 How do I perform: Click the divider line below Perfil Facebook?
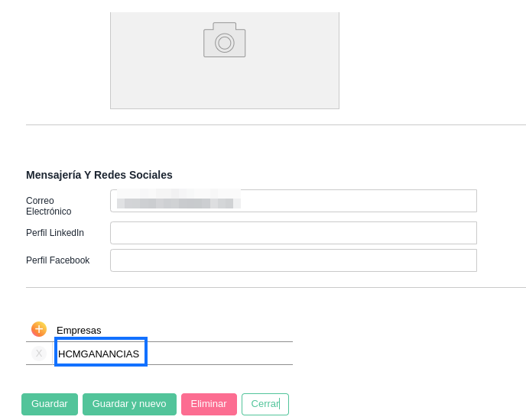(x=275, y=288)
